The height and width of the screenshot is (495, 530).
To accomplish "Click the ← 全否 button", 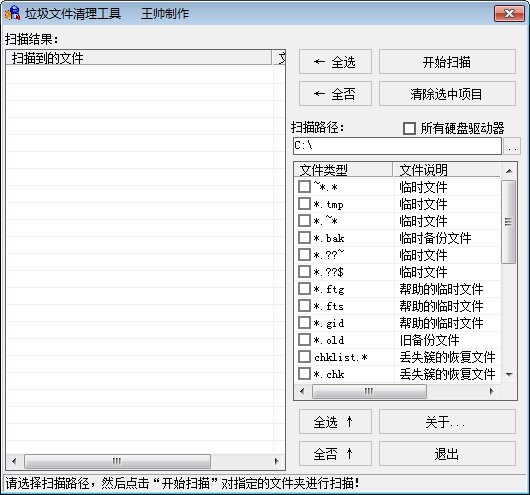I will (x=335, y=93).
